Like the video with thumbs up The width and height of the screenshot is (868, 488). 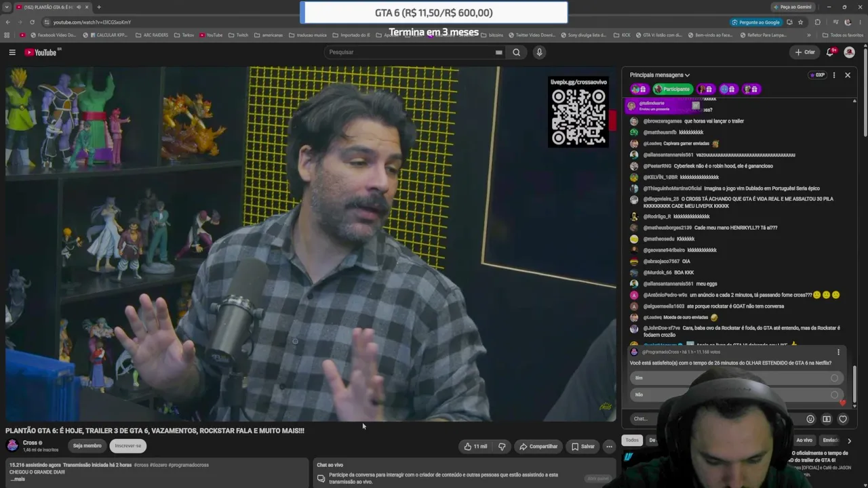(475, 446)
